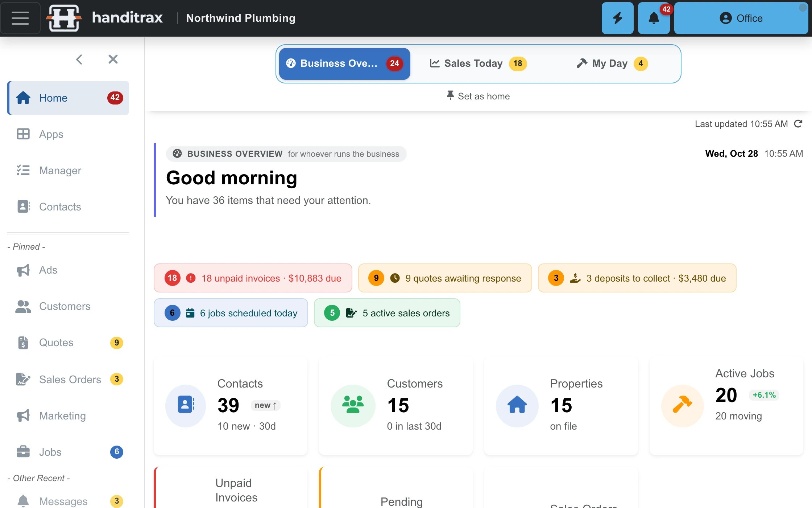Open pinned Quotes item
This screenshot has height=508, width=812.
tap(69, 343)
